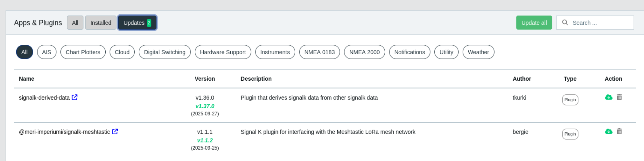Filter by Digital Switching category
Screen dimensions: 644x161
164,52
